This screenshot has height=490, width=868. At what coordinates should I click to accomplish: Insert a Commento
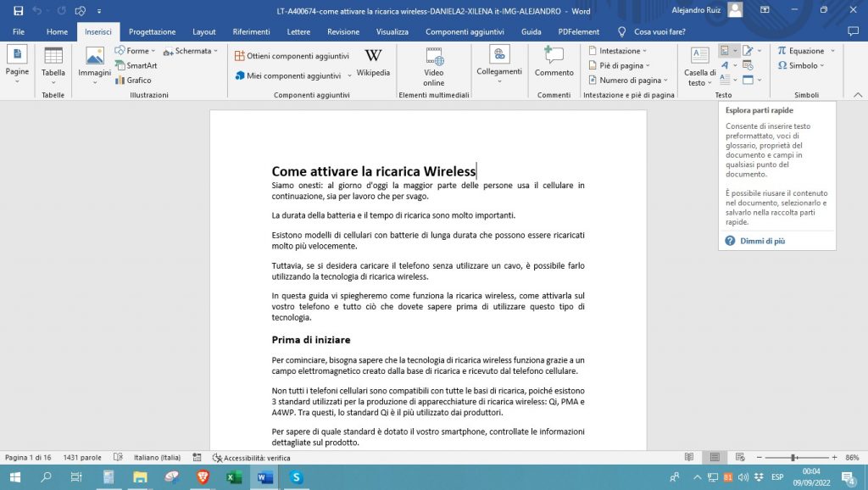tap(554, 66)
